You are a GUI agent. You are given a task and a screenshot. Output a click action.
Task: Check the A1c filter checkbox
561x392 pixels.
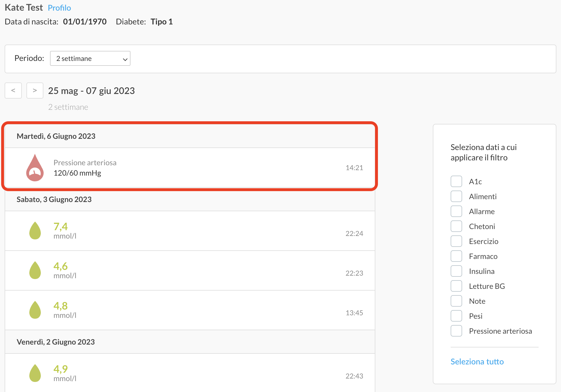tap(456, 182)
